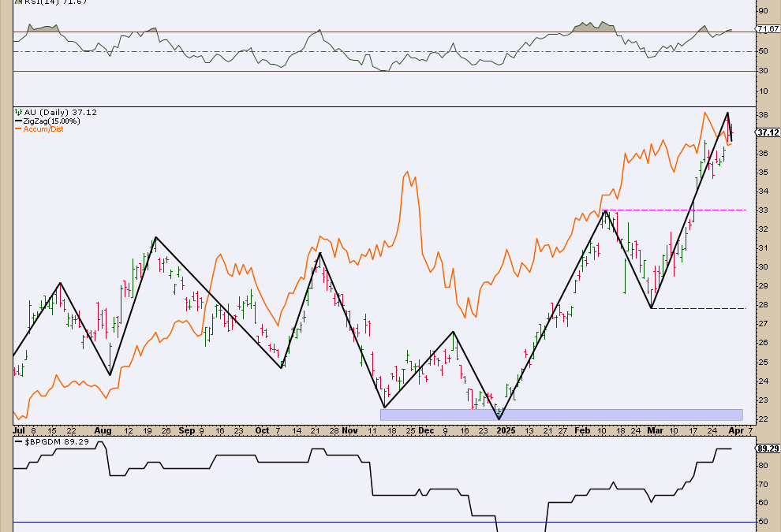Click the 50 label on the RSI axis

coord(763,51)
